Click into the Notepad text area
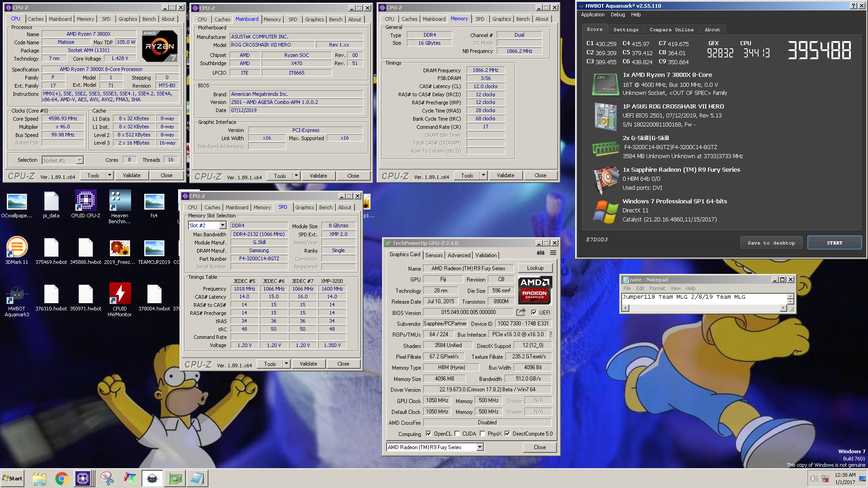868x488 pixels. (704, 299)
